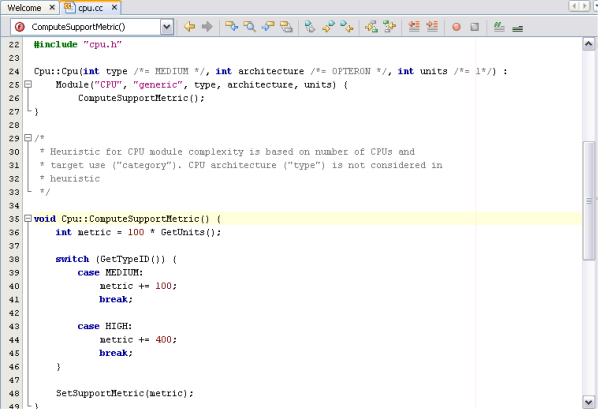
Task: Click the #include directive on line 22
Action: coord(55,44)
